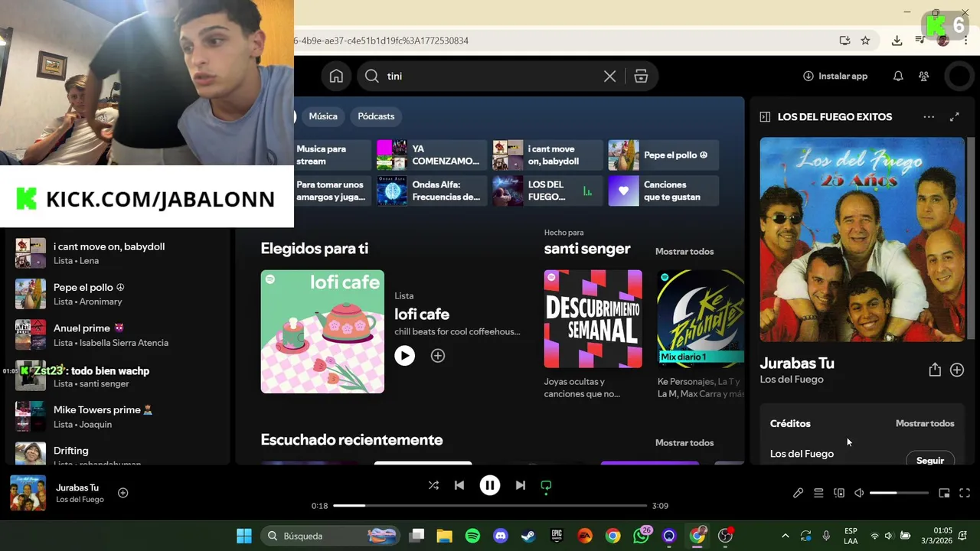Viewport: 980px width, 551px height.
Task: Select the Música filter chip
Action: (x=323, y=116)
